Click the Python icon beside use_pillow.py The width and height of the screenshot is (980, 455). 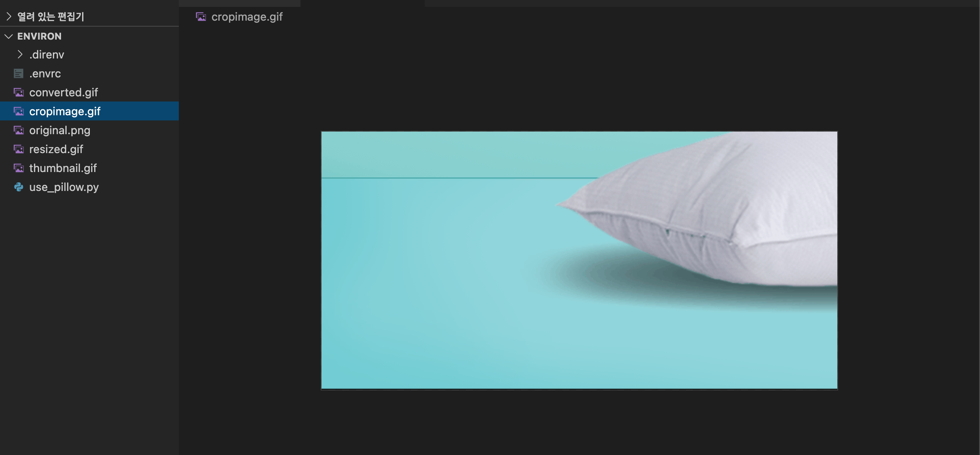pos(18,187)
